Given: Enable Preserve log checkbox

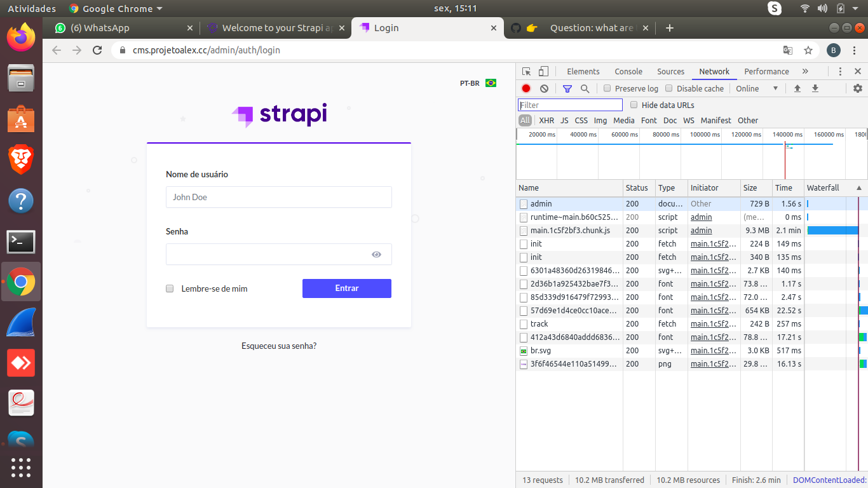Looking at the screenshot, I should [x=607, y=88].
